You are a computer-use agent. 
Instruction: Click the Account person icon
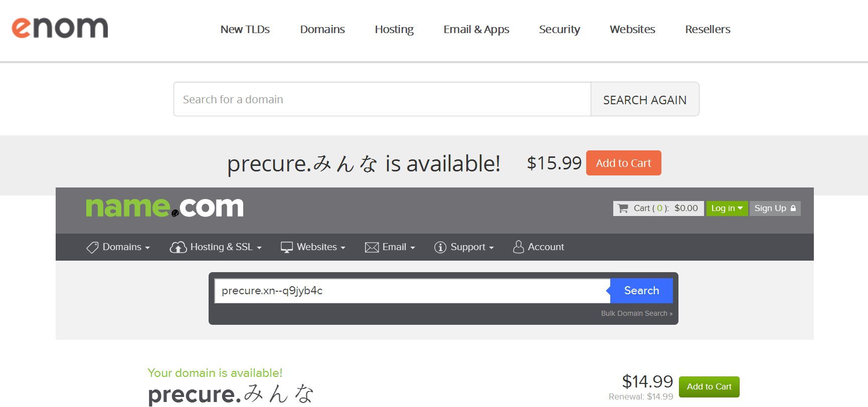[518, 247]
